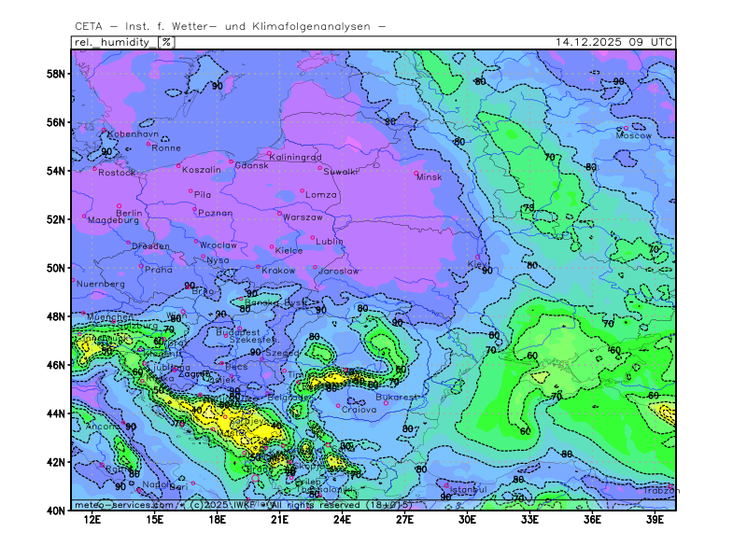This screenshot has width=747, height=560.
Task: Click the Kaliningrad city marker
Action: point(269,153)
